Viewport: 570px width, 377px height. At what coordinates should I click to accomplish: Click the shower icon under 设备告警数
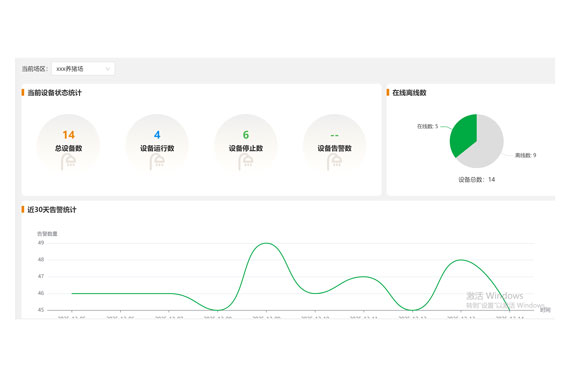pos(335,161)
